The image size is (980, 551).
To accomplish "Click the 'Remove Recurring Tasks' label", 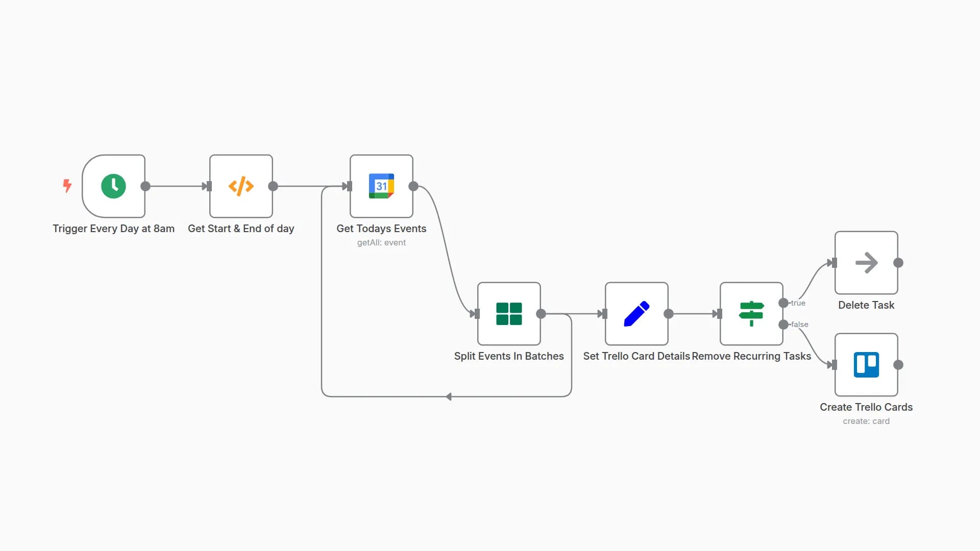I will (751, 356).
